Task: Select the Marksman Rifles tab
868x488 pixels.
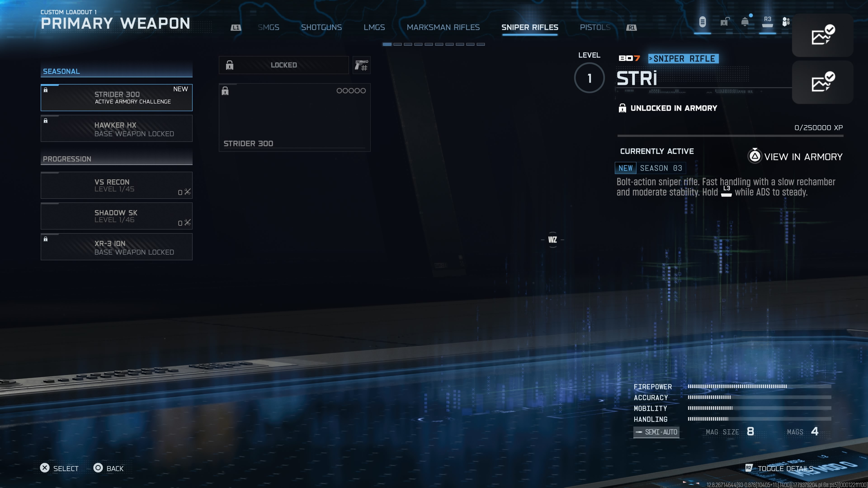Action: 443,27
